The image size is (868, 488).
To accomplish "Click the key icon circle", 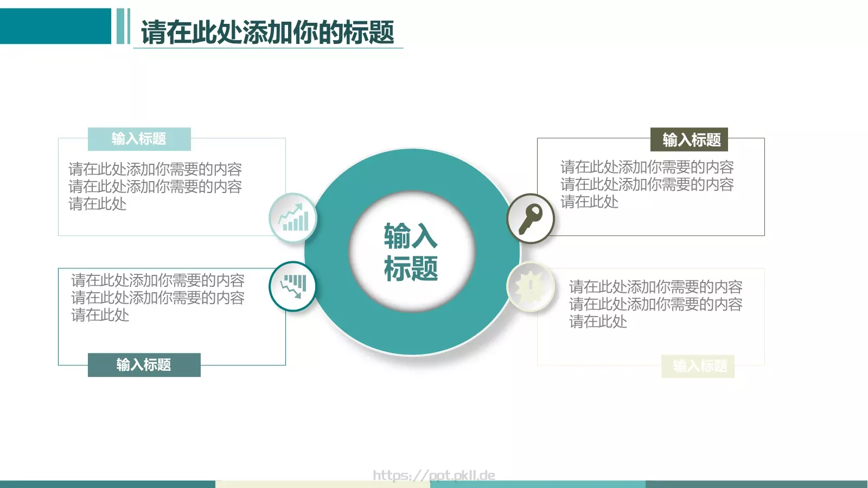I will [531, 219].
